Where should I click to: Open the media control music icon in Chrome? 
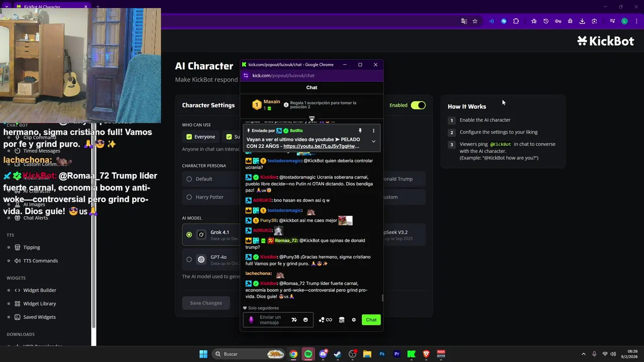pos(612,21)
